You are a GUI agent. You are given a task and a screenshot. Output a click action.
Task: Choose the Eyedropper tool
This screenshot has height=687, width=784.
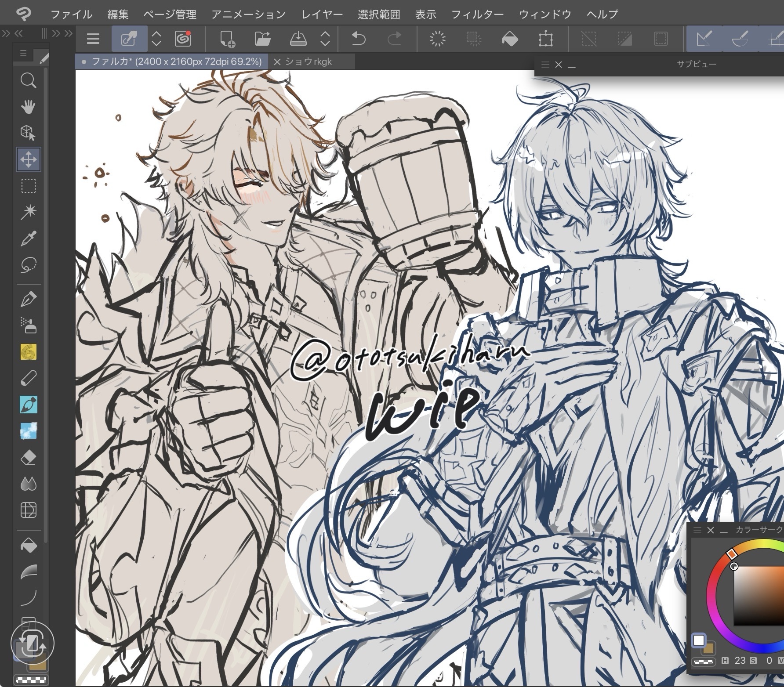tap(28, 239)
